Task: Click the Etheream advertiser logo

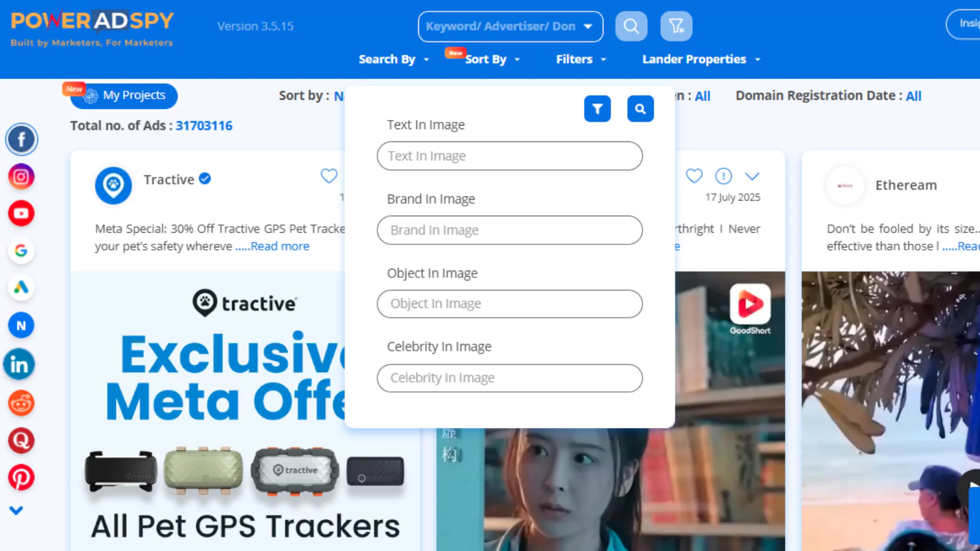Action: click(845, 186)
